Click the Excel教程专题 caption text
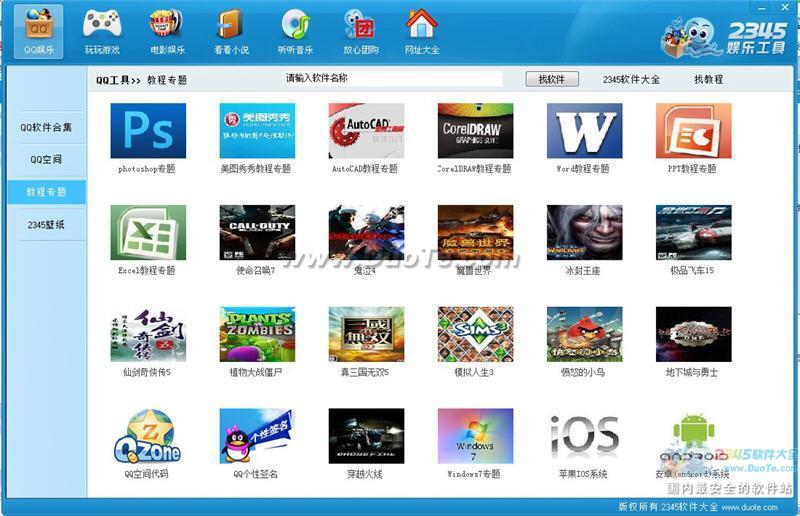This screenshot has height=516, width=800. [x=146, y=271]
